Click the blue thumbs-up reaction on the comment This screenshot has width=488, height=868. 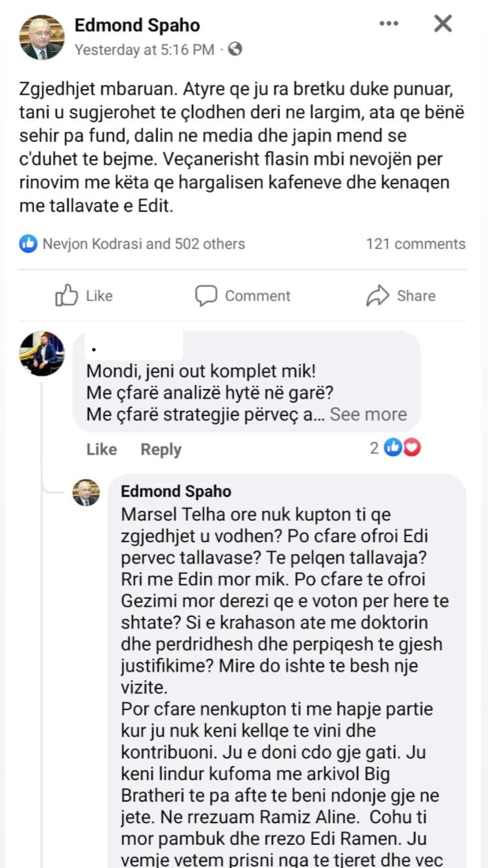[x=393, y=448]
